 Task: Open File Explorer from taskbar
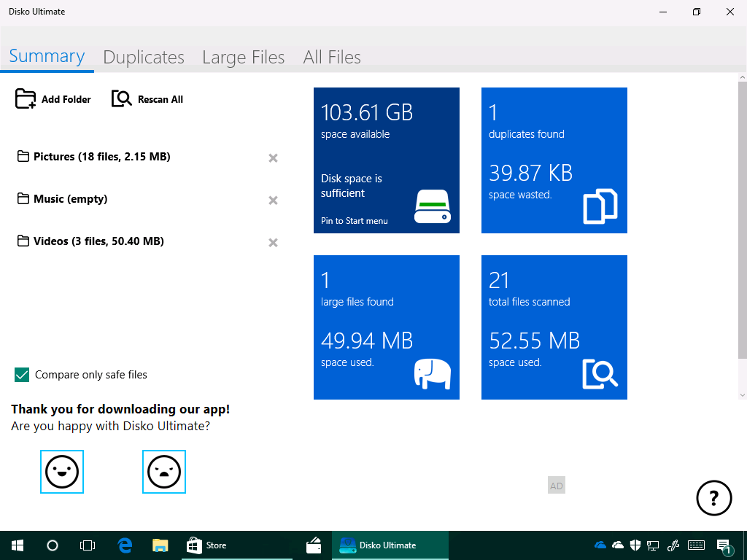(160, 545)
